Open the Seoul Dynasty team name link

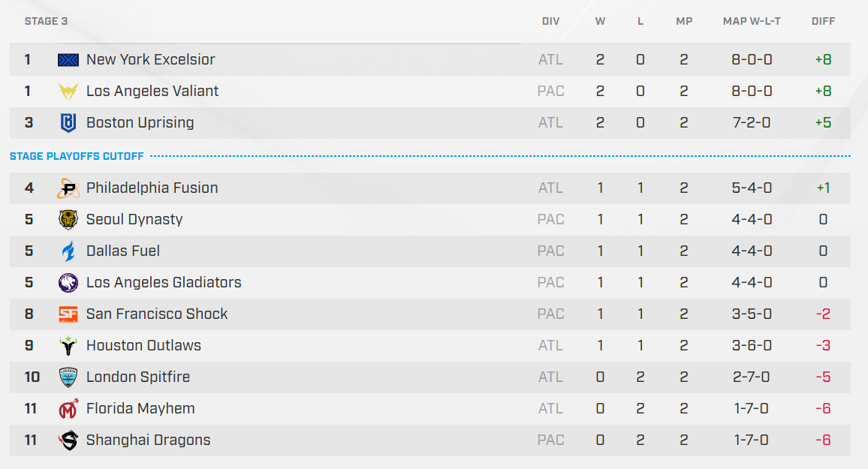pyautogui.click(x=134, y=220)
